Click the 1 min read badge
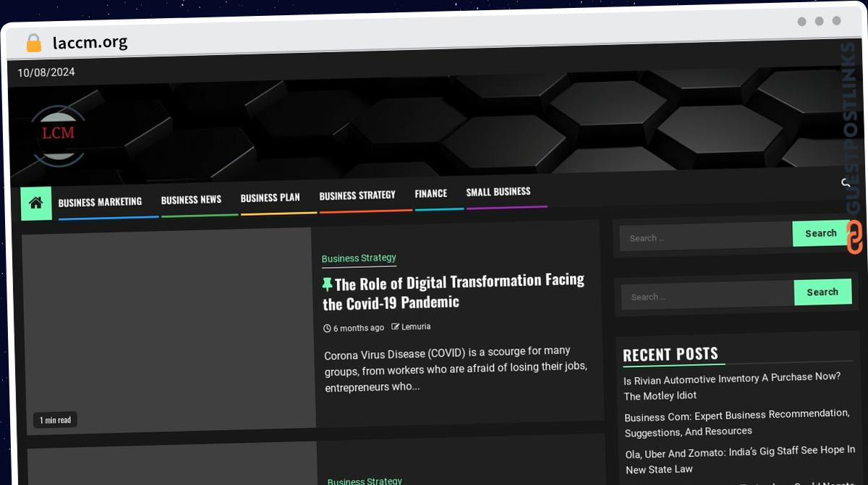The image size is (868, 485). click(55, 420)
